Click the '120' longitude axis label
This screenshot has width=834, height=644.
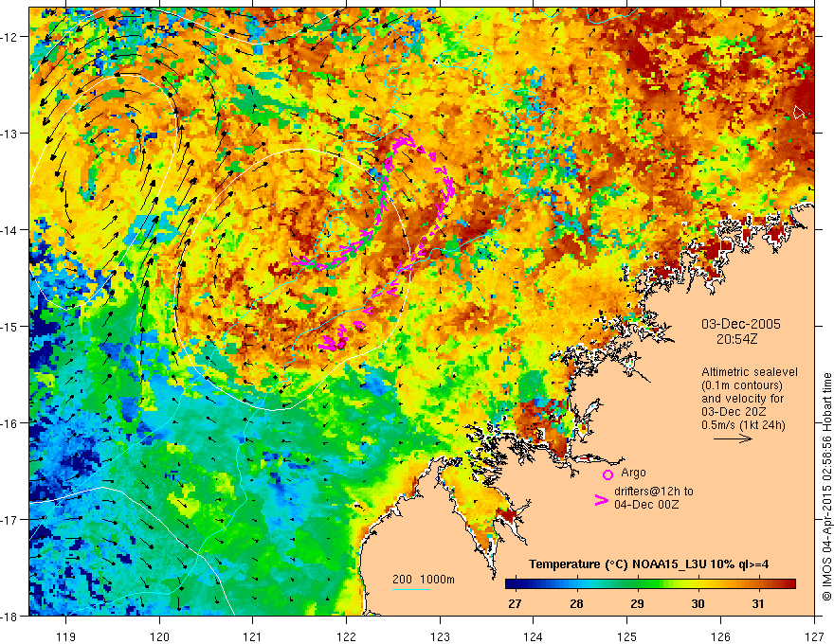pyautogui.click(x=159, y=636)
